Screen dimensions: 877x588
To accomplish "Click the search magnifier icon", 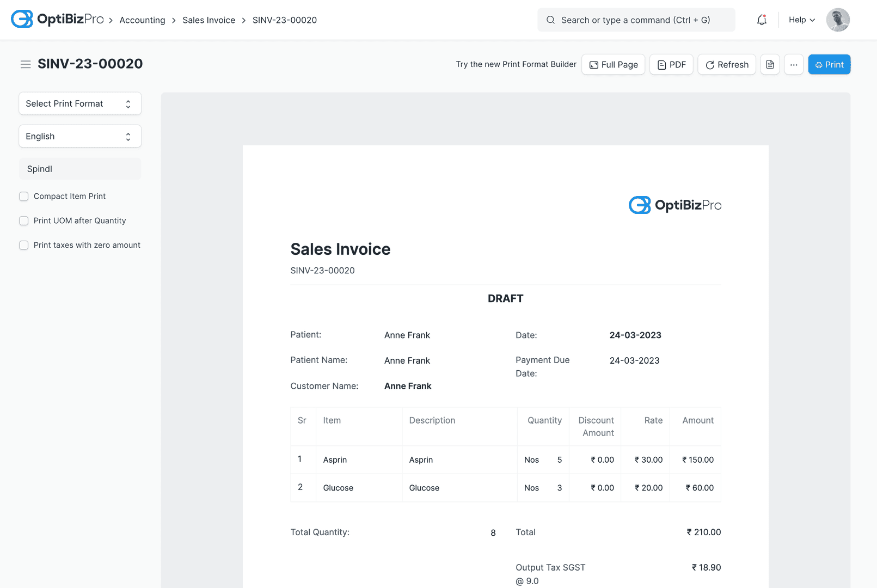I will click(550, 20).
